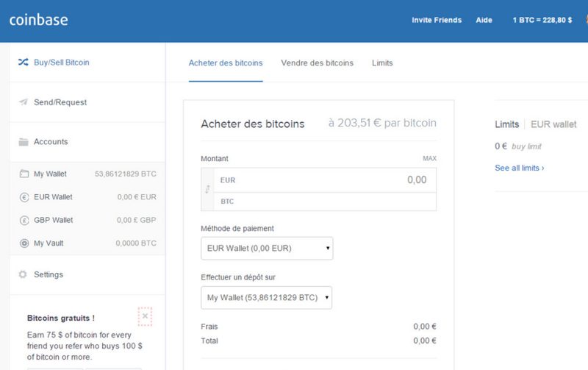The width and height of the screenshot is (588, 370).
Task: Select Limits heading in right panel
Action: coord(506,124)
